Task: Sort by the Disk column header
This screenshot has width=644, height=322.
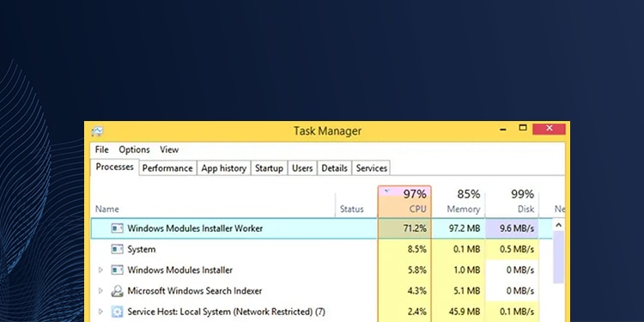Action: 512,202
